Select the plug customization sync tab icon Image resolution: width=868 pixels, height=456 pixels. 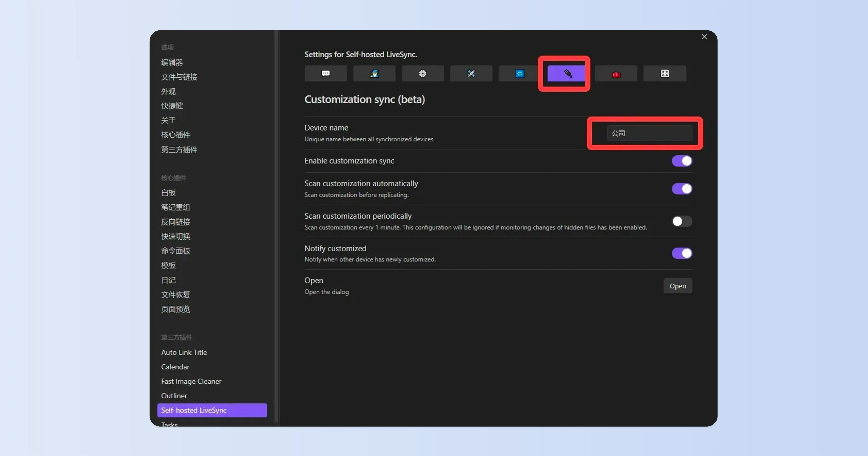point(568,73)
